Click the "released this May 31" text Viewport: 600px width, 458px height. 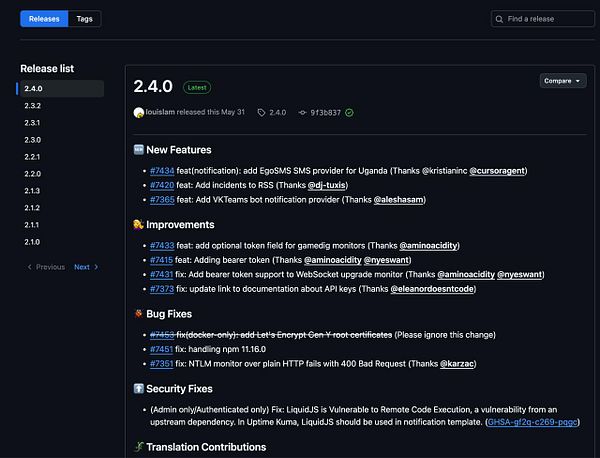(x=210, y=112)
